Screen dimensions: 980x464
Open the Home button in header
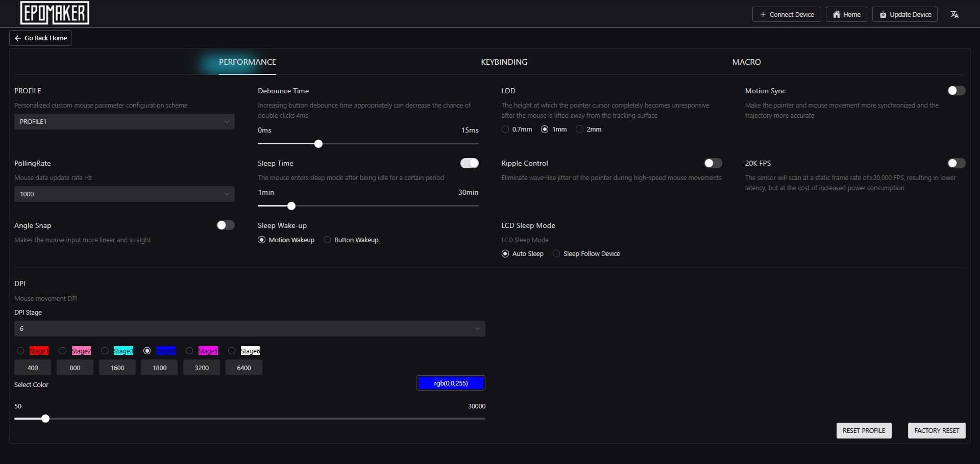tap(846, 14)
